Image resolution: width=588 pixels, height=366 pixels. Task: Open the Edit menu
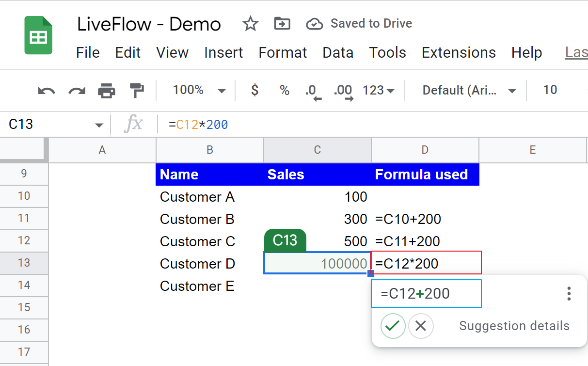(128, 53)
